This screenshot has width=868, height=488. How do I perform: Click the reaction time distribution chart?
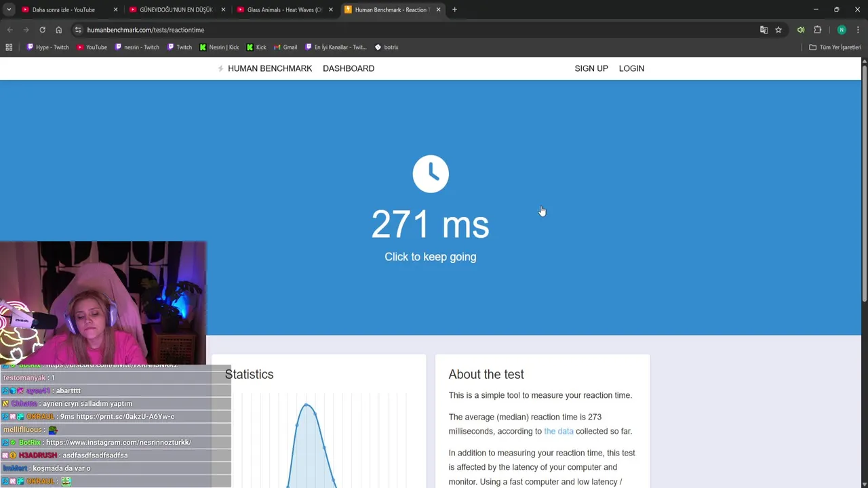coord(319,441)
